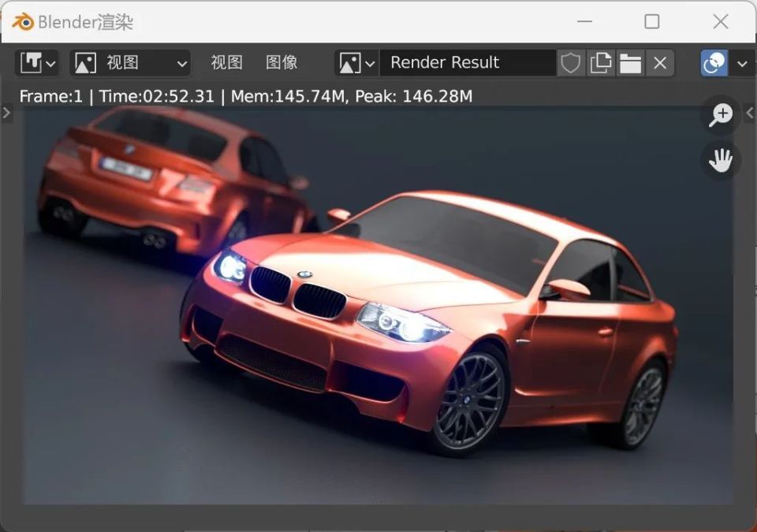Click the open image folder icon
Screen dimensions: 757x532
[x=631, y=63]
